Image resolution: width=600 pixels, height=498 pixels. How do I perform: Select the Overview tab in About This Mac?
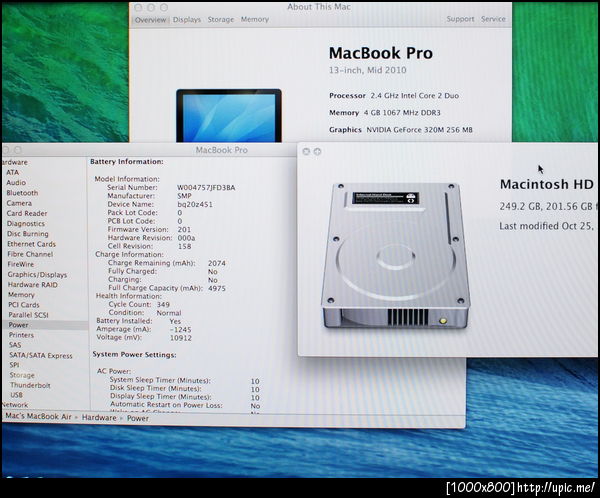150,20
